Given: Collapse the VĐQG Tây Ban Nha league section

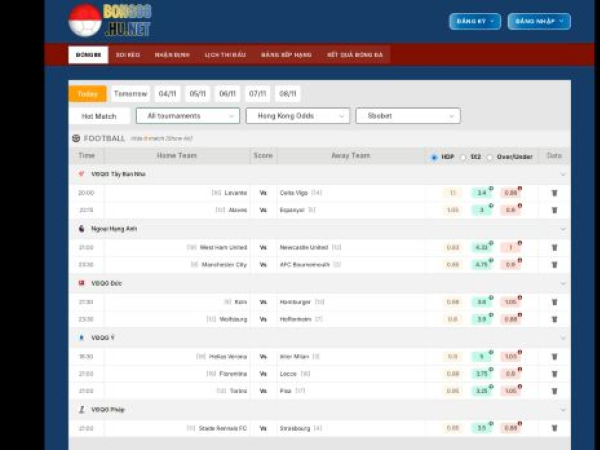Looking at the screenshot, I should click(x=563, y=174).
